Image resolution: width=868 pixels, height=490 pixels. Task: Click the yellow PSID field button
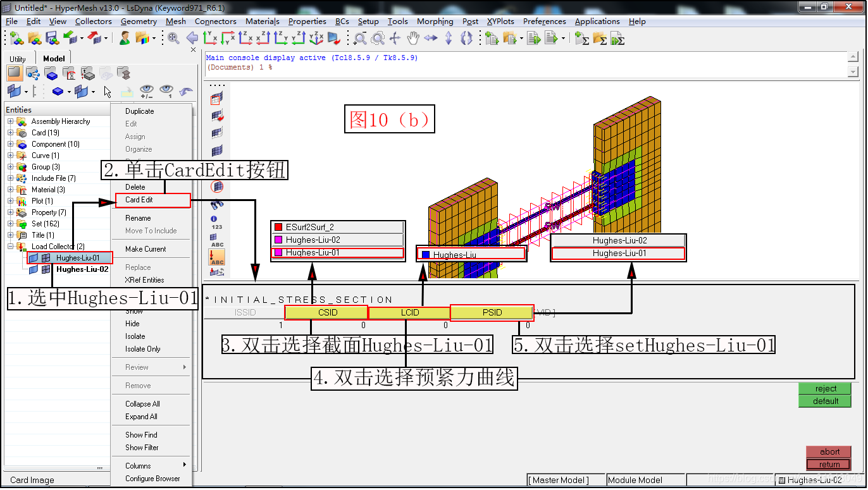point(492,312)
